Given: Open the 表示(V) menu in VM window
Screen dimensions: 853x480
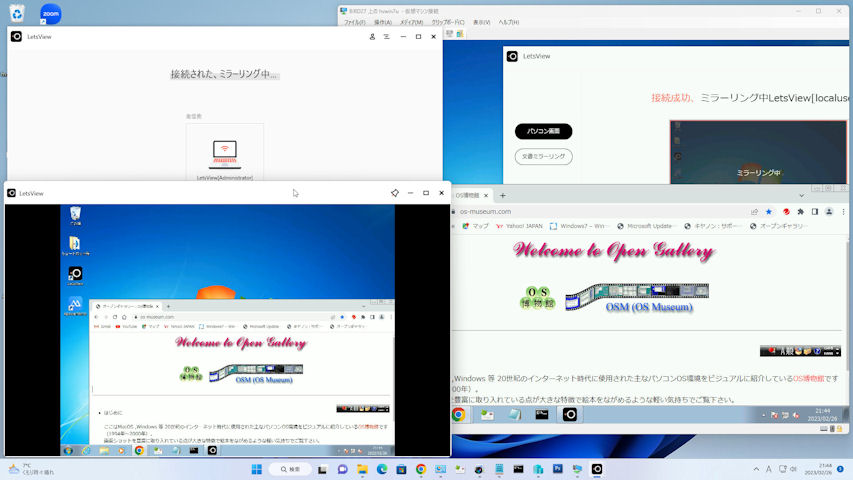Looking at the screenshot, I should (481, 22).
